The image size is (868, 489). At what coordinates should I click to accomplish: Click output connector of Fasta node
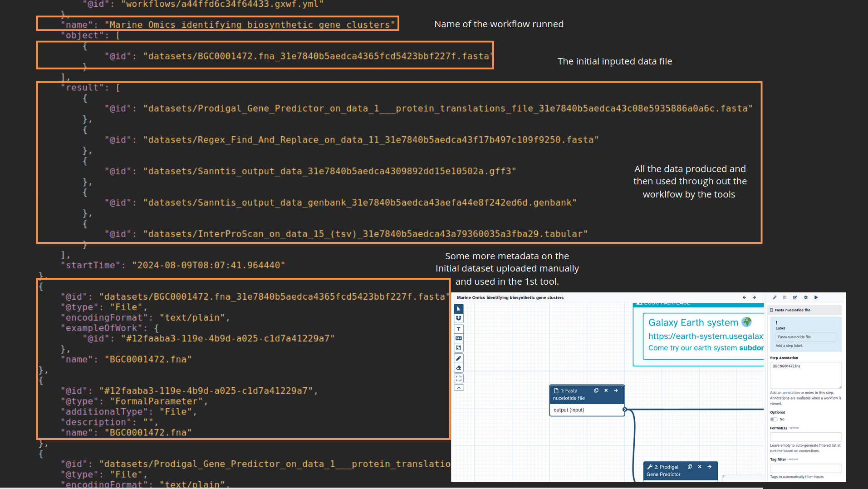(625, 410)
